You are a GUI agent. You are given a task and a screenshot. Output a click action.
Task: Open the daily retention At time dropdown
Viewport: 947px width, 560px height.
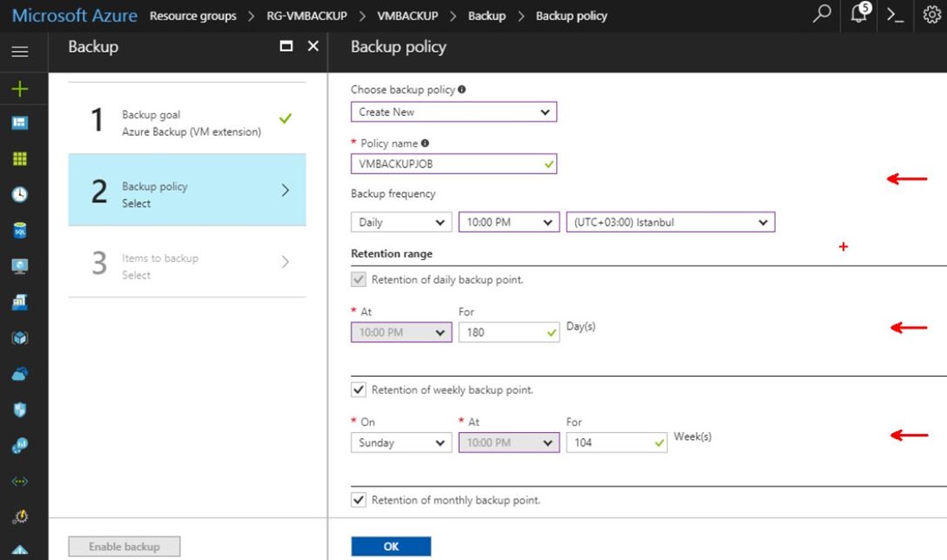[x=401, y=333]
